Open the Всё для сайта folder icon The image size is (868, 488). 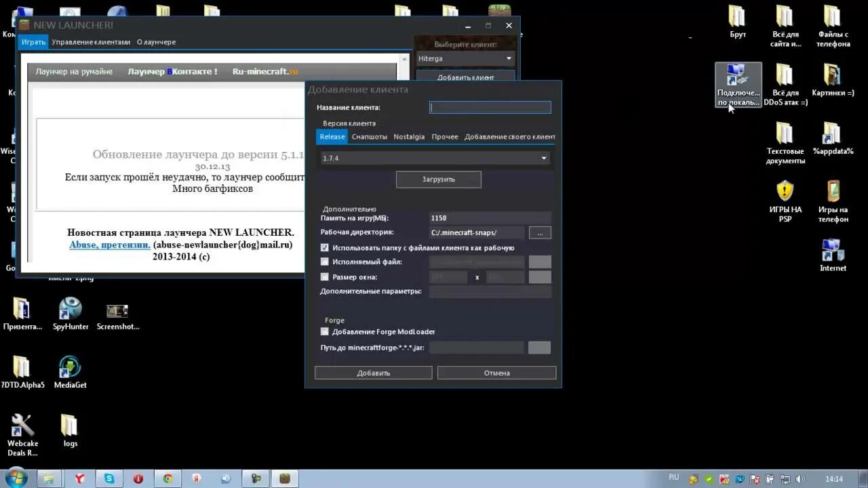785,26
